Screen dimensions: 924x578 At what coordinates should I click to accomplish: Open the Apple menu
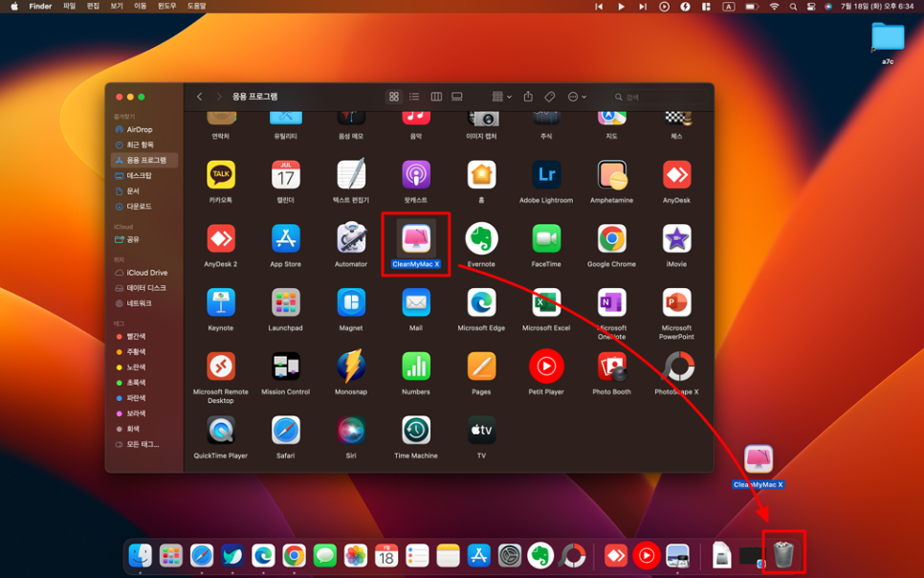(14, 6)
